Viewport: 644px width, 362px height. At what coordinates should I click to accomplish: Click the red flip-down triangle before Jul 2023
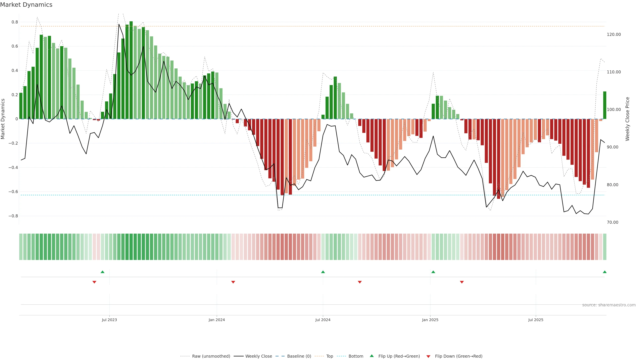(x=94, y=282)
